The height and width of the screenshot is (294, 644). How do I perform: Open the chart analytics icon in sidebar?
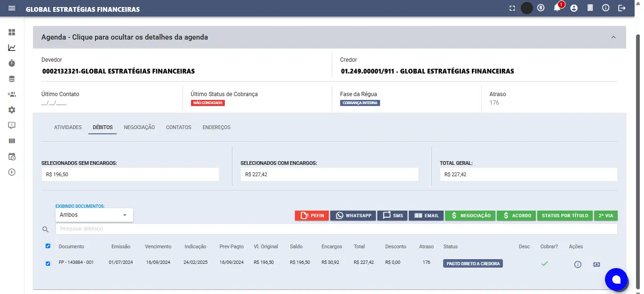coord(12,48)
